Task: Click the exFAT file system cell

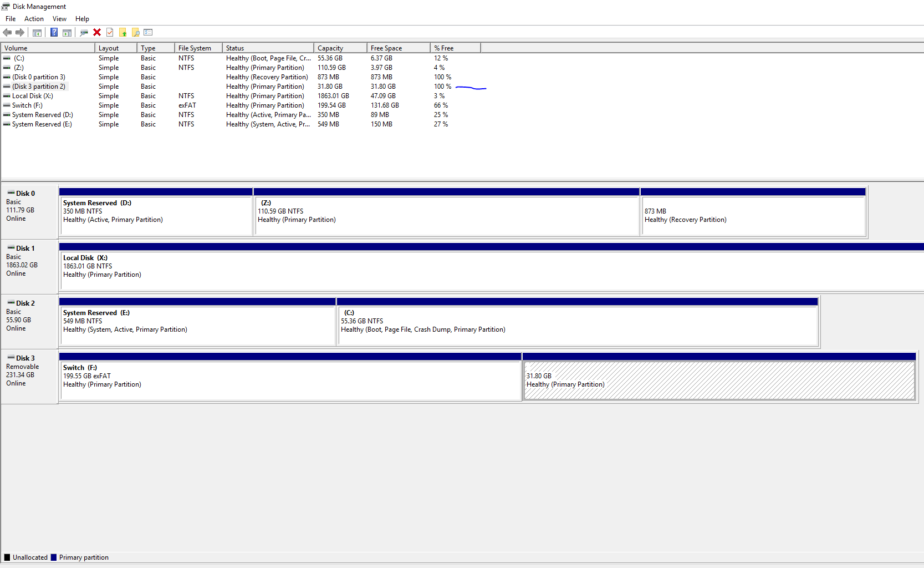Action: point(187,105)
